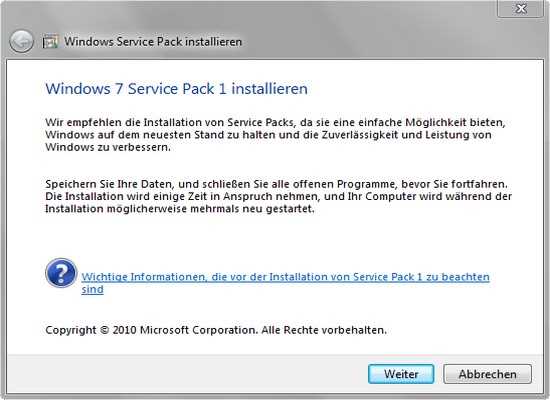Click the copyright © symbol before 2010

click(105, 330)
